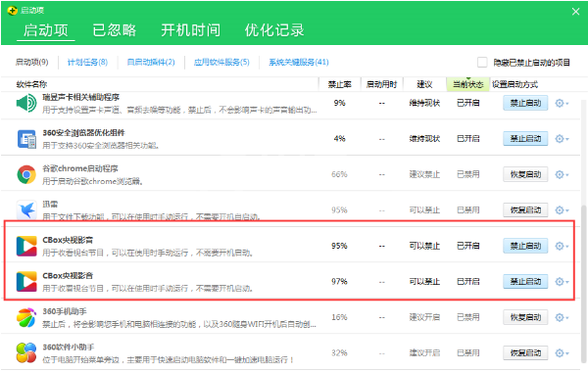Open gear settings for CBox row with 97%
Screen dimensions: 588x371
click(562, 282)
